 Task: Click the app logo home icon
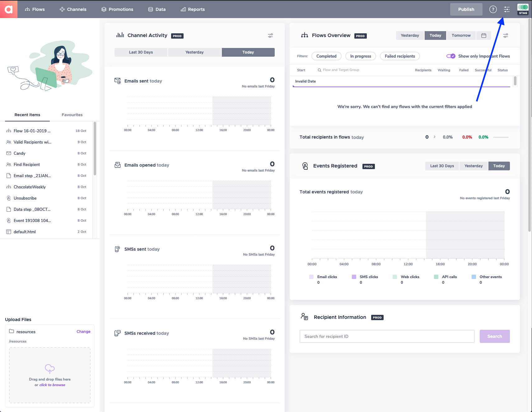coord(9,9)
